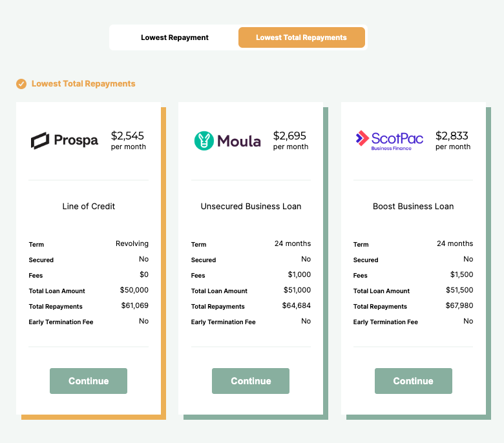Switch to the Lowest Repayment tab
The width and height of the screenshot is (504, 443).
174,37
